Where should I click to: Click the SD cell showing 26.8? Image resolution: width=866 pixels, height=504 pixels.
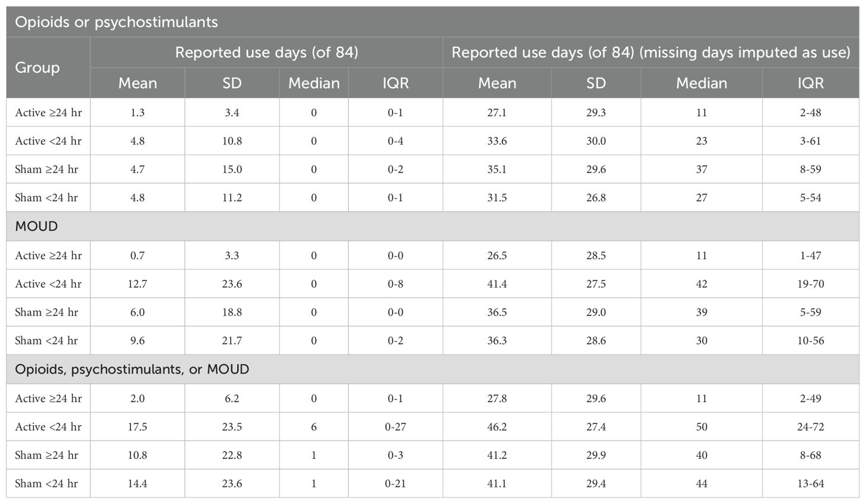pyautogui.click(x=596, y=198)
